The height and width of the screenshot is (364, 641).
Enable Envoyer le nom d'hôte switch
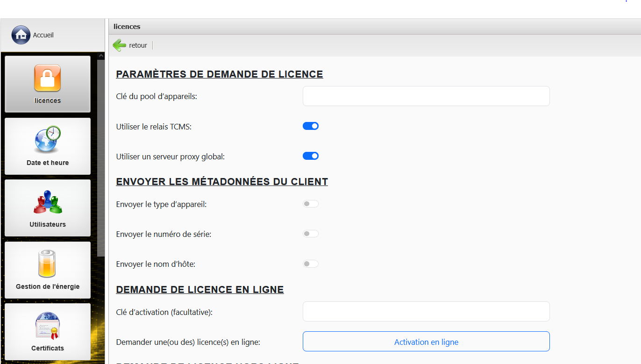point(311,264)
